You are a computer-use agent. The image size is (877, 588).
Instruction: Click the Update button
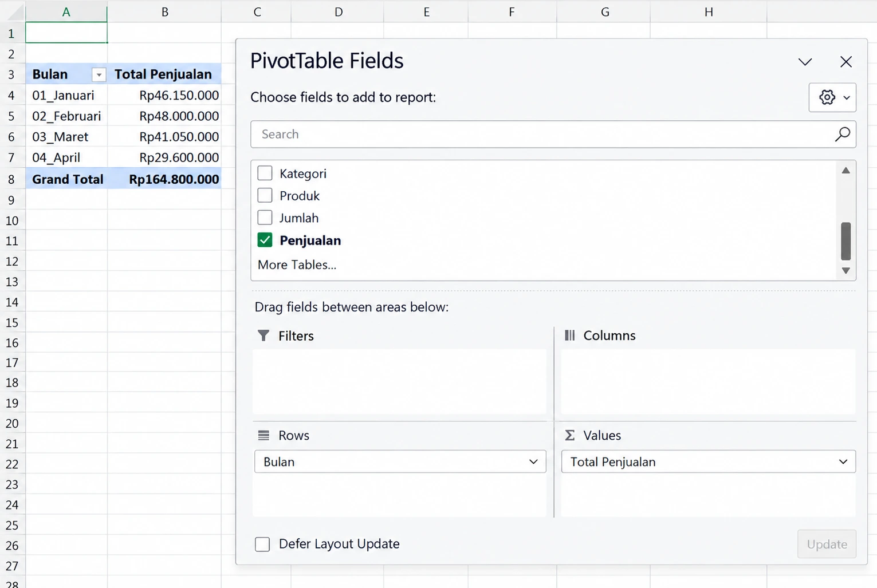click(x=827, y=544)
